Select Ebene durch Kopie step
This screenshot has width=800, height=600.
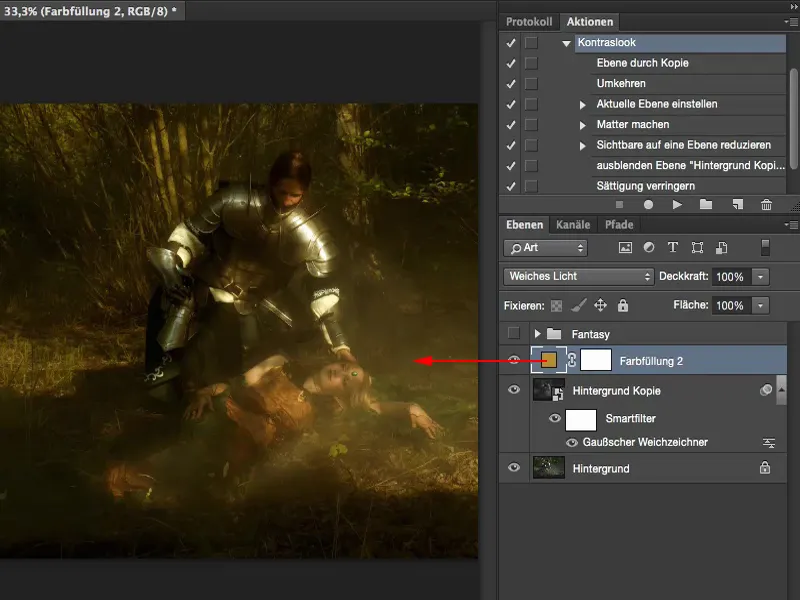[x=688, y=63]
